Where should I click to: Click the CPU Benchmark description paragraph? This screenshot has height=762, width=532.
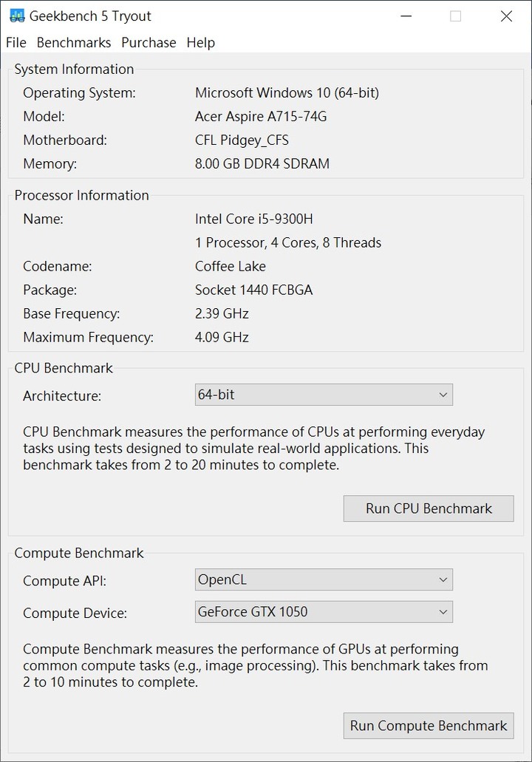(x=253, y=449)
